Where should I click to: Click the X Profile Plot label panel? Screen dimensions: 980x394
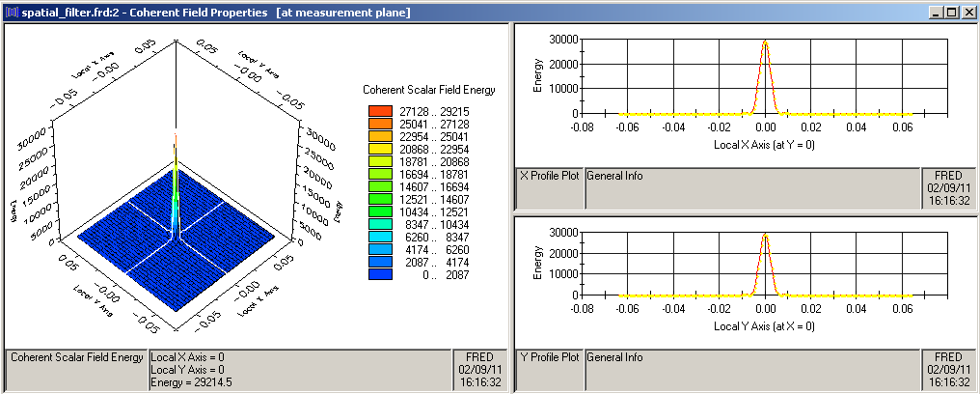coord(550,188)
